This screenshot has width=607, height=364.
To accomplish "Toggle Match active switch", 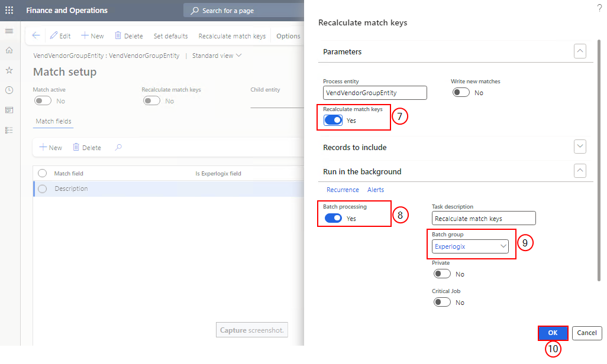I will pyautogui.click(x=43, y=101).
